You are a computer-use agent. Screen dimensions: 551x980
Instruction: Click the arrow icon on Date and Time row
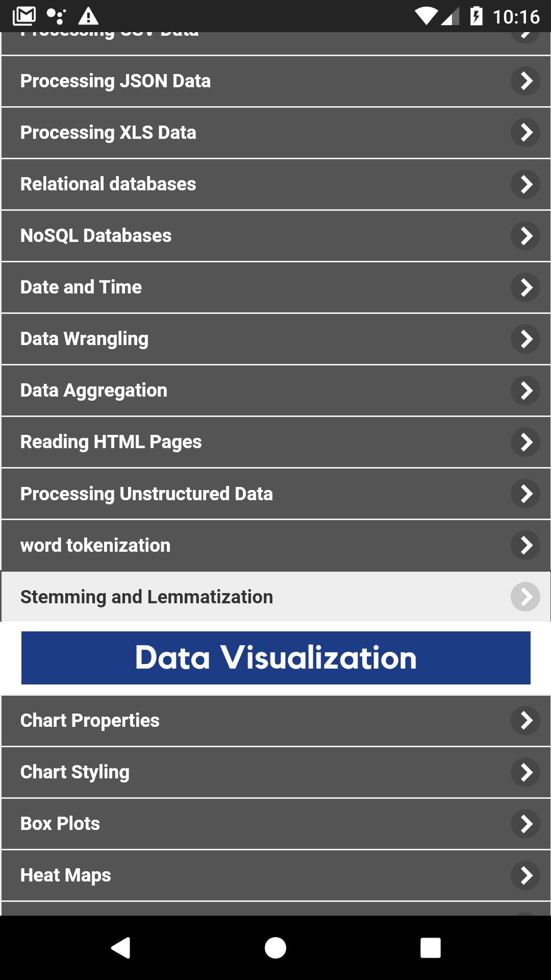point(525,287)
